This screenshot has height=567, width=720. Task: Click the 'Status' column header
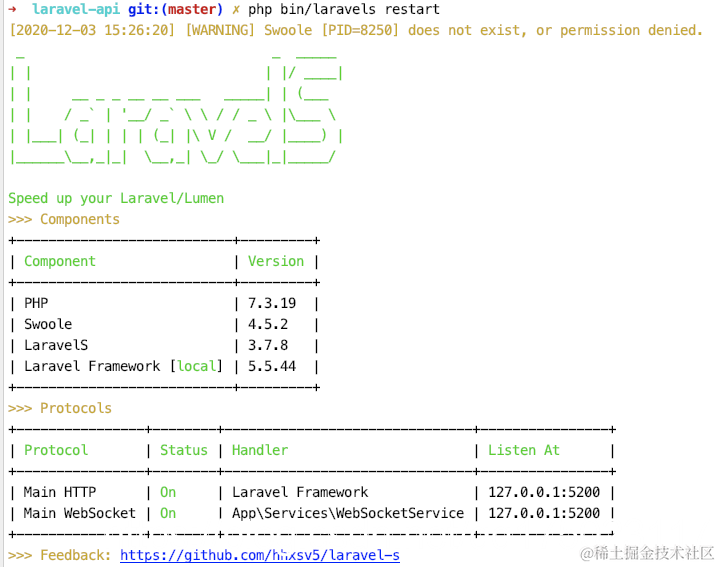tap(184, 450)
